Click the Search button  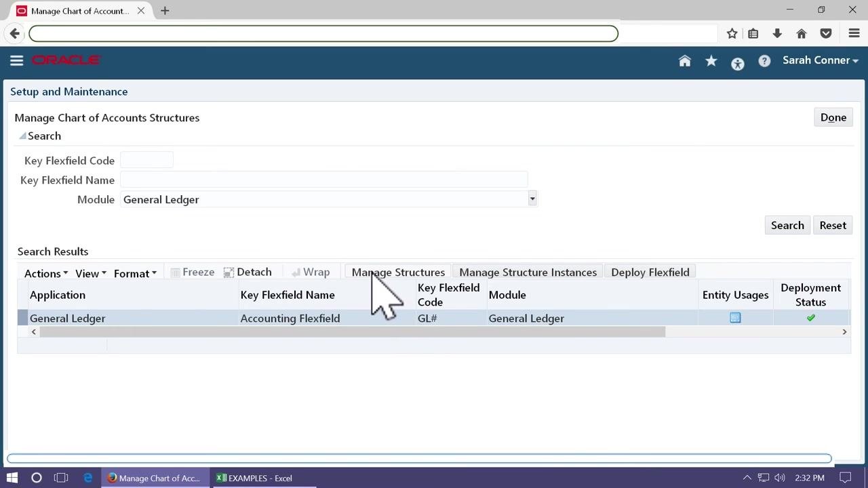click(787, 225)
